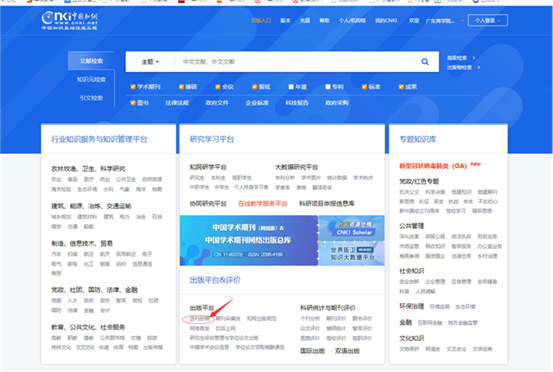
Task: Click the CNKI logo
Action: 69,20
